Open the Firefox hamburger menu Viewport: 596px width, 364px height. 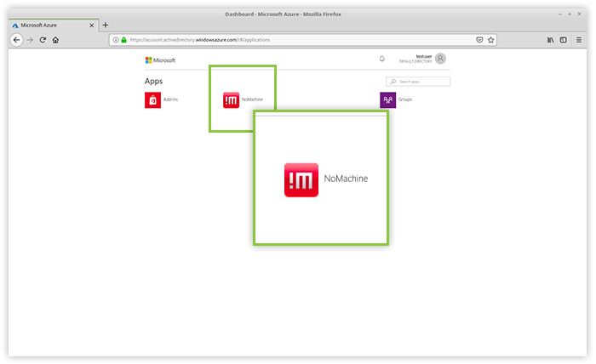579,40
